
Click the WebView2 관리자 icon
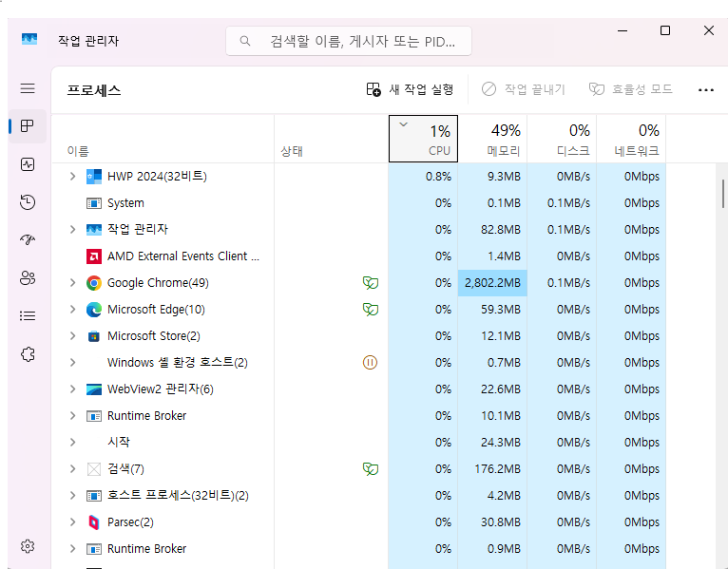point(94,389)
